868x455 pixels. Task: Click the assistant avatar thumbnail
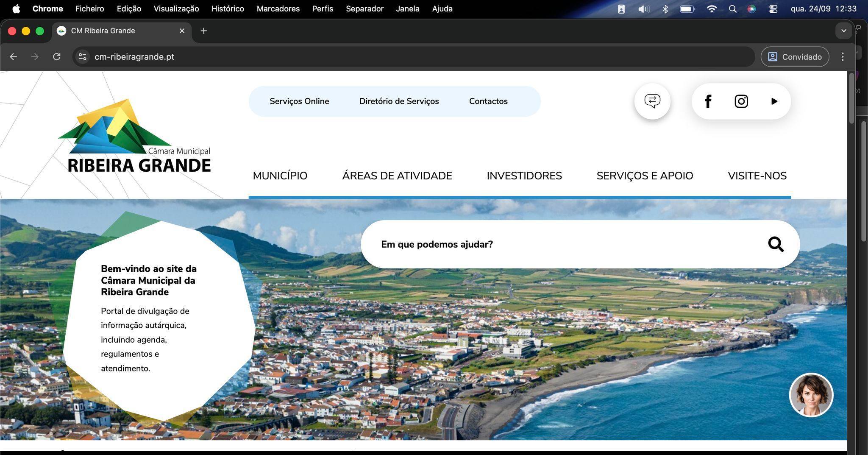click(811, 394)
